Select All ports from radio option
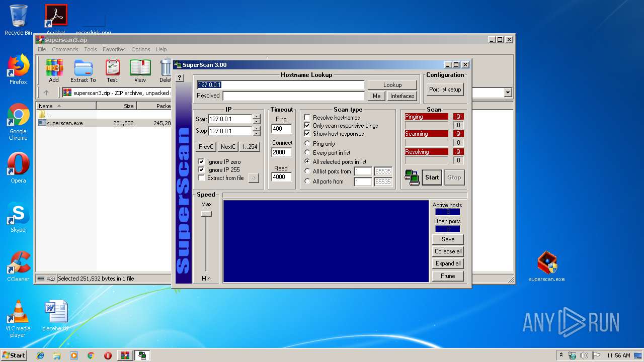This screenshot has width=644, height=362. tap(307, 182)
